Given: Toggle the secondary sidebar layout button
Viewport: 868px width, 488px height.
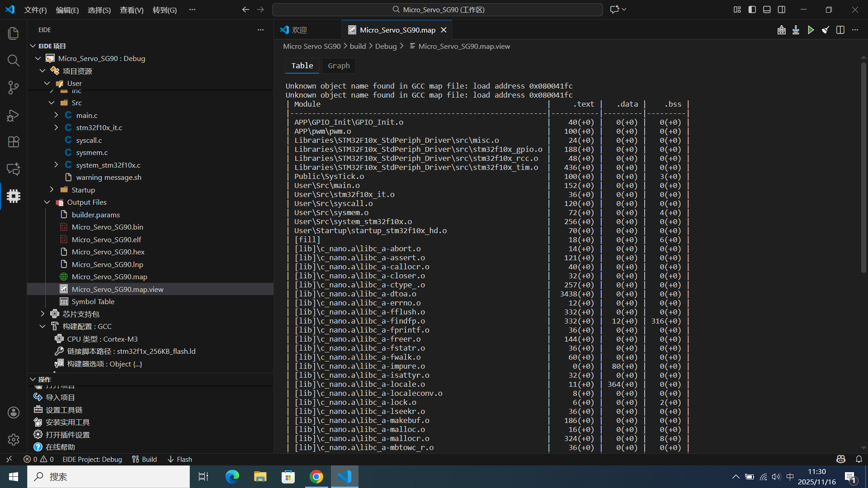Looking at the screenshot, I should tap(782, 9).
